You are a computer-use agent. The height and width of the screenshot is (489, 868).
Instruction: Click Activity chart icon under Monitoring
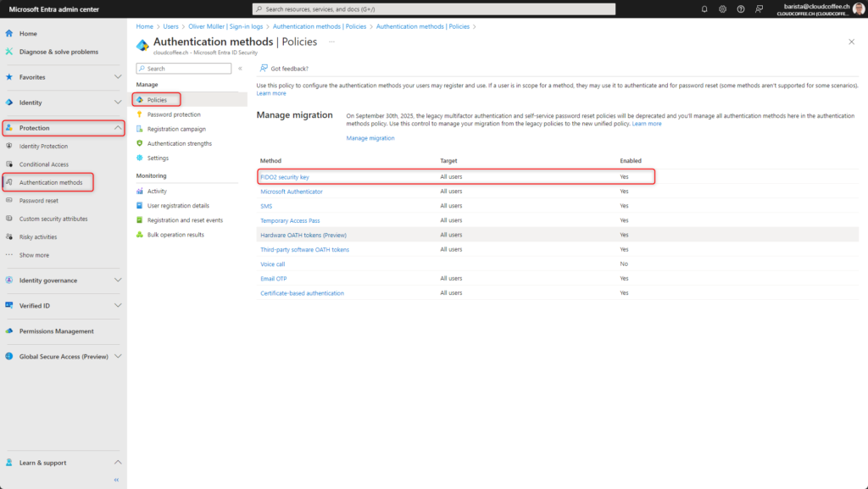(x=140, y=191)
